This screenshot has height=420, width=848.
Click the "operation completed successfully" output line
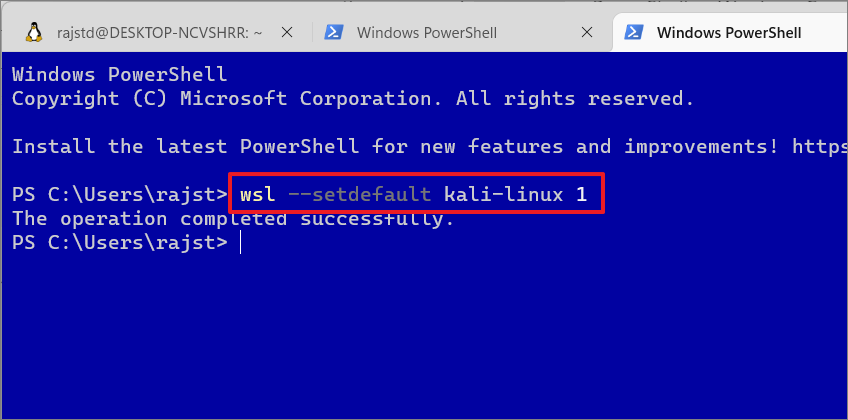click(233, 218)
